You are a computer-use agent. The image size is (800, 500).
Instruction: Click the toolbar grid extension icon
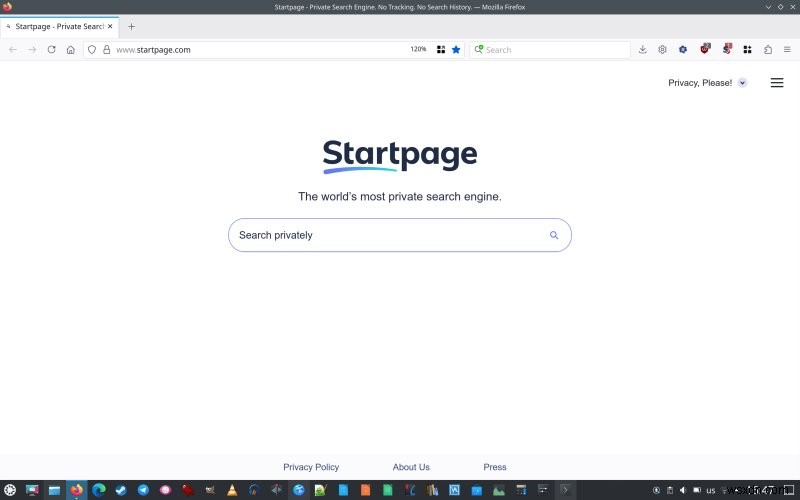pos(747,49)
